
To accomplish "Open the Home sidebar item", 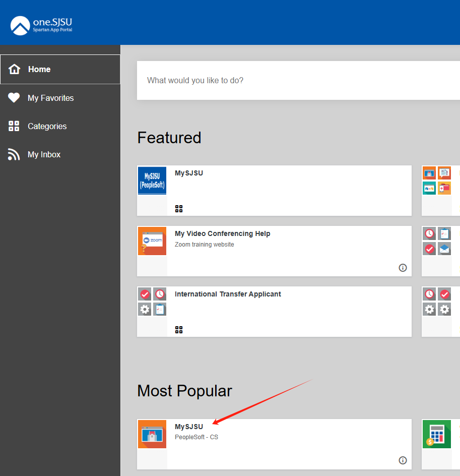I will [39, 70].
